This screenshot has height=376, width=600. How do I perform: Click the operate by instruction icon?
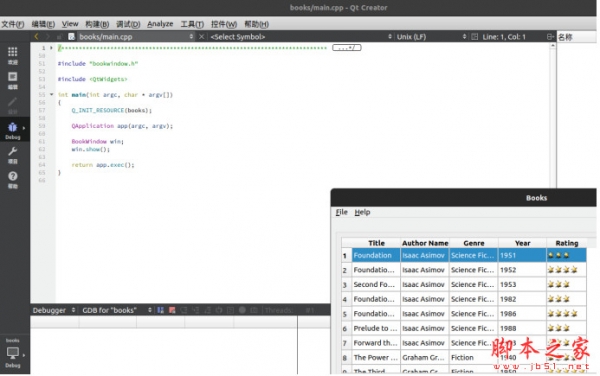230,310
